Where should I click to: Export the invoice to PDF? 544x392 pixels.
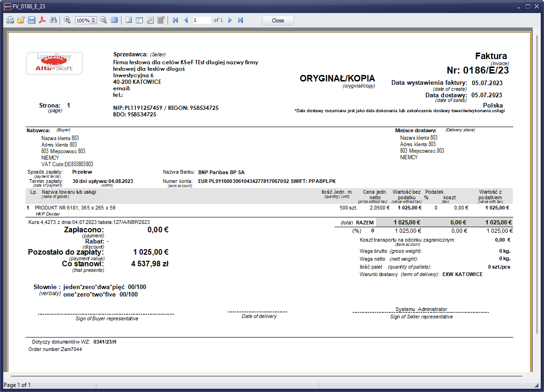point(42,20)
